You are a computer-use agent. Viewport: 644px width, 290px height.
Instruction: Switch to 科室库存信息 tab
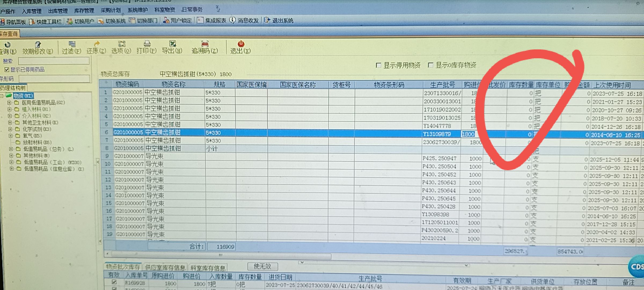pyautogui.click(x=208, y=268)
